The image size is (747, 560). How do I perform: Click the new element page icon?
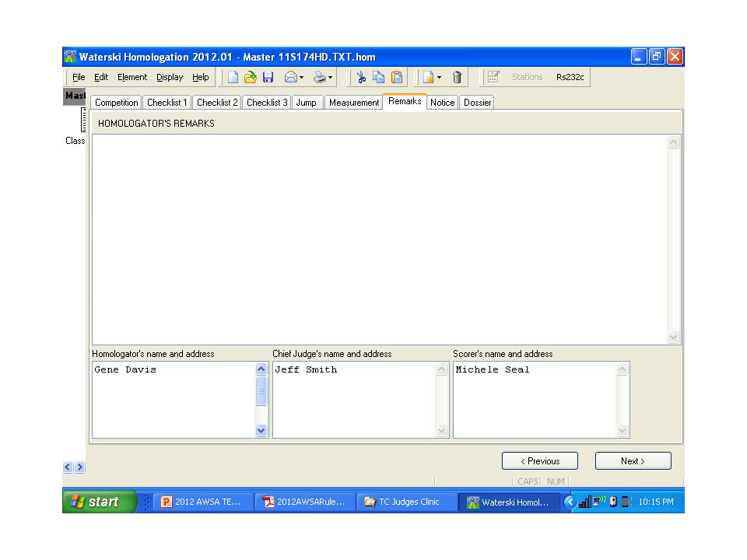(428, 77)
